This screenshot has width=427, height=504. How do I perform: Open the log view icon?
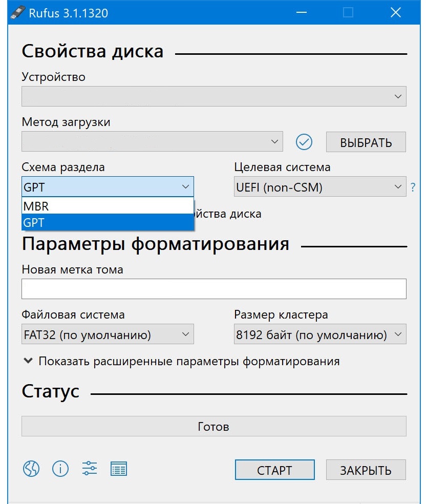(x=118, y=469)
